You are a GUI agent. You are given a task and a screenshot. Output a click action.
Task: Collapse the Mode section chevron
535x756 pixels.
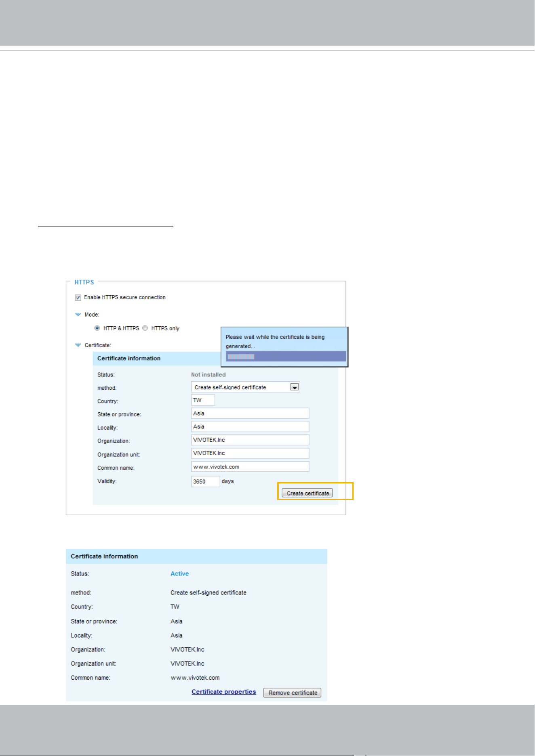78,315
